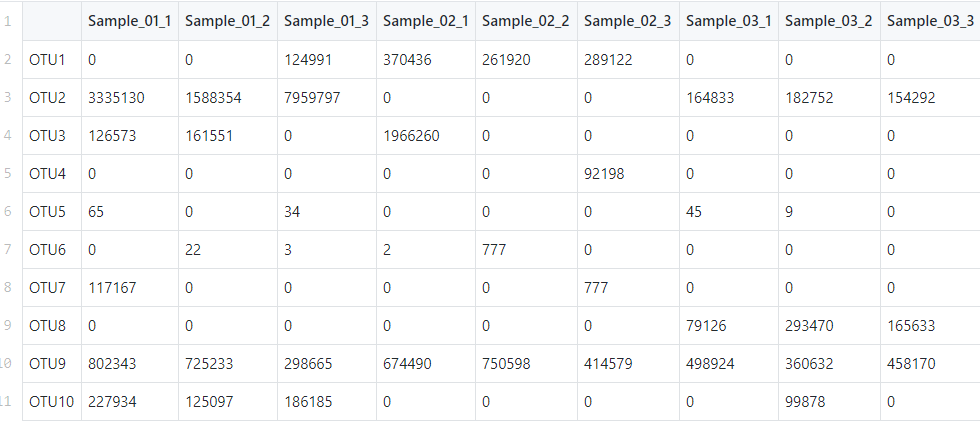This screenshot has width=980, height=421.
Task: Click the Sample_03_3 column header
Action: 931,21
